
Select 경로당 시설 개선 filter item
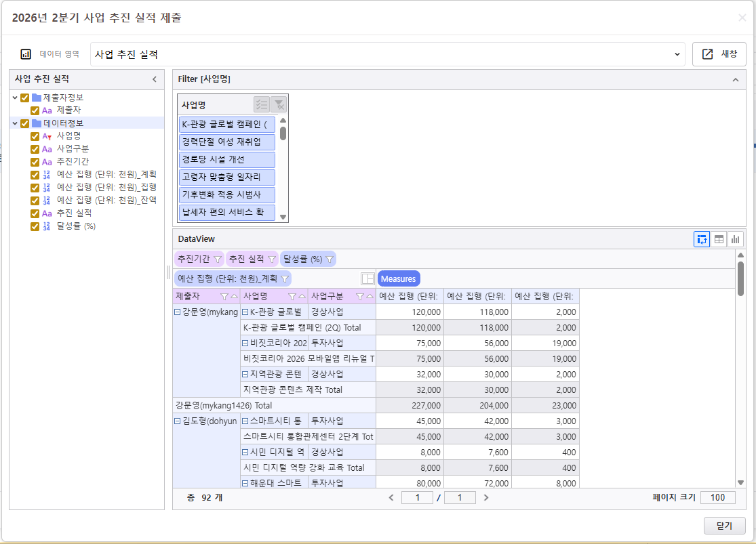point(227,159)
